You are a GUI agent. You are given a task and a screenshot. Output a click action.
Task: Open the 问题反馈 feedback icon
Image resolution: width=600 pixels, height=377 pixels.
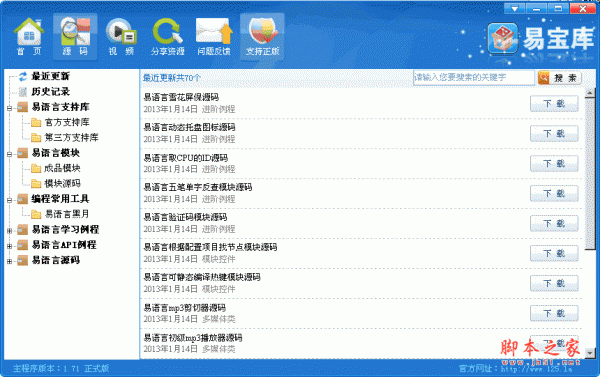214,37
